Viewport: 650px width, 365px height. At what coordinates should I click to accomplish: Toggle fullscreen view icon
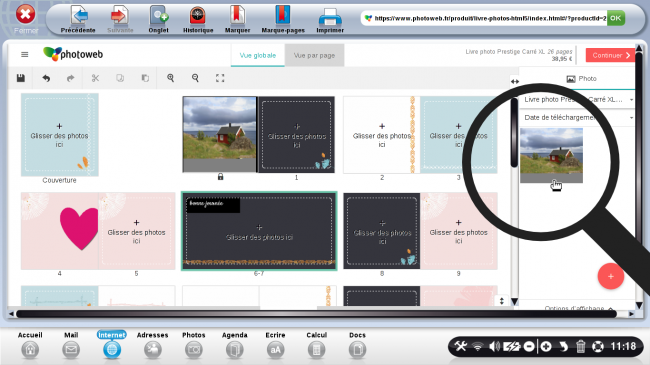(220, 78)
